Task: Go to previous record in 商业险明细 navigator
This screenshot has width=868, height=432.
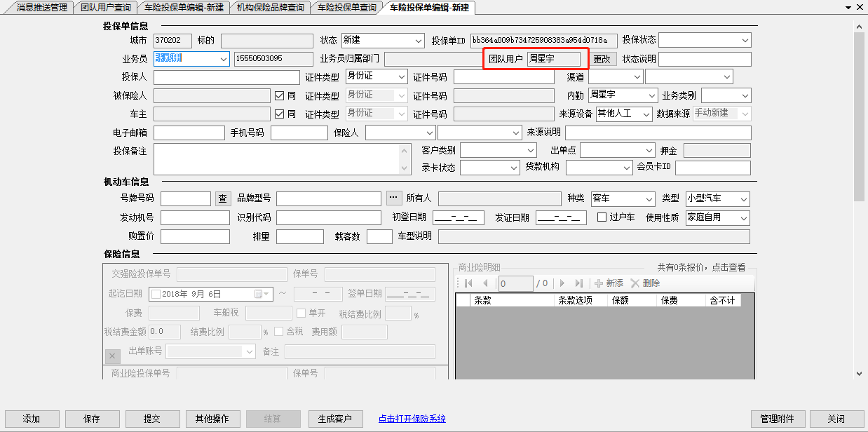Action: (x=485, y=283)
